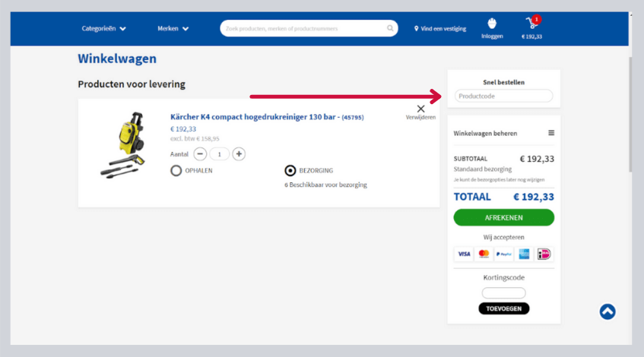This screenshot has width=644, height=357.
Task: Click the 'excl. btw € 158,95' text
Action: pos(195,139)
